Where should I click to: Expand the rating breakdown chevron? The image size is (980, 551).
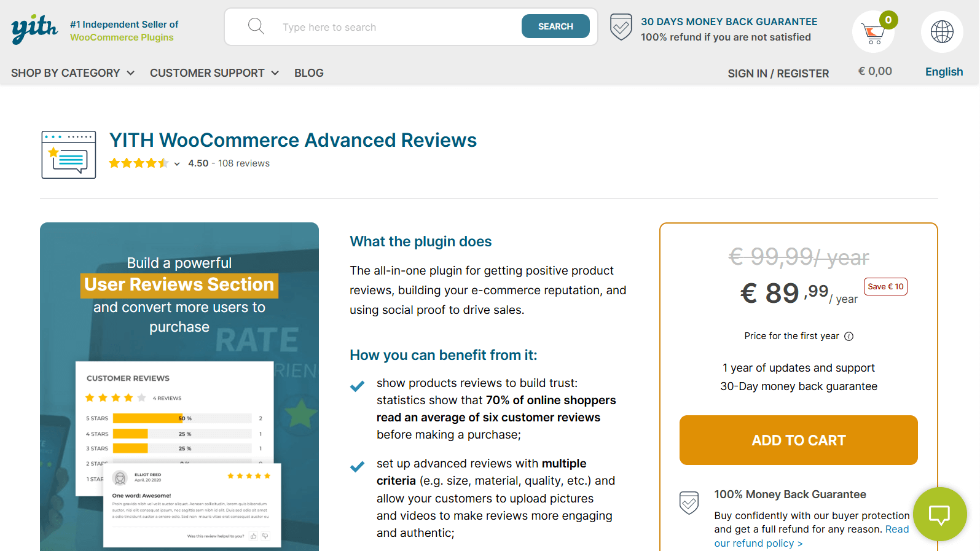[x=177, y=164]
